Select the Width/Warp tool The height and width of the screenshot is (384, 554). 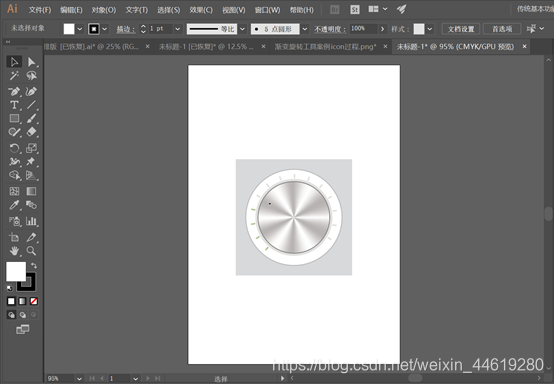click(14, 161)
